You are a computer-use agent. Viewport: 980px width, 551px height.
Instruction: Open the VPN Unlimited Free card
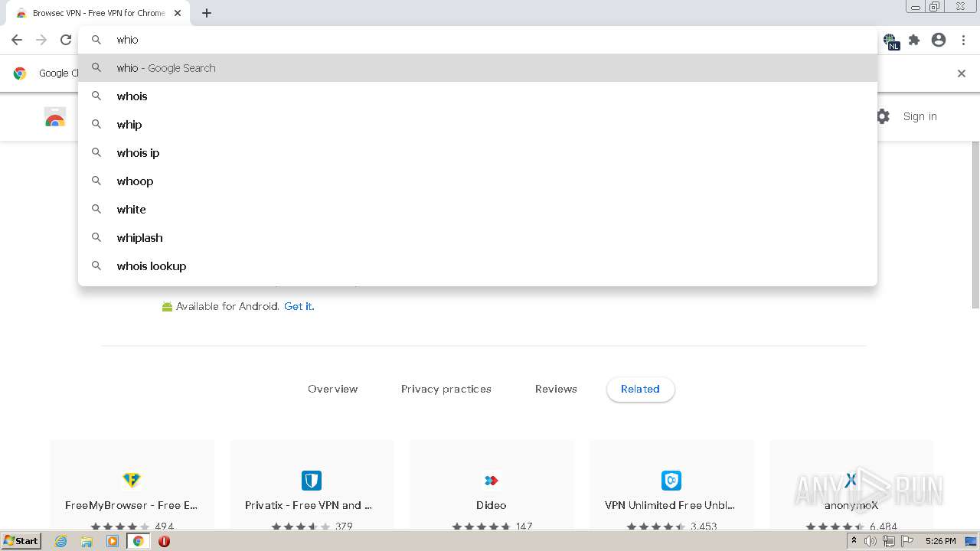pos(671,484)
